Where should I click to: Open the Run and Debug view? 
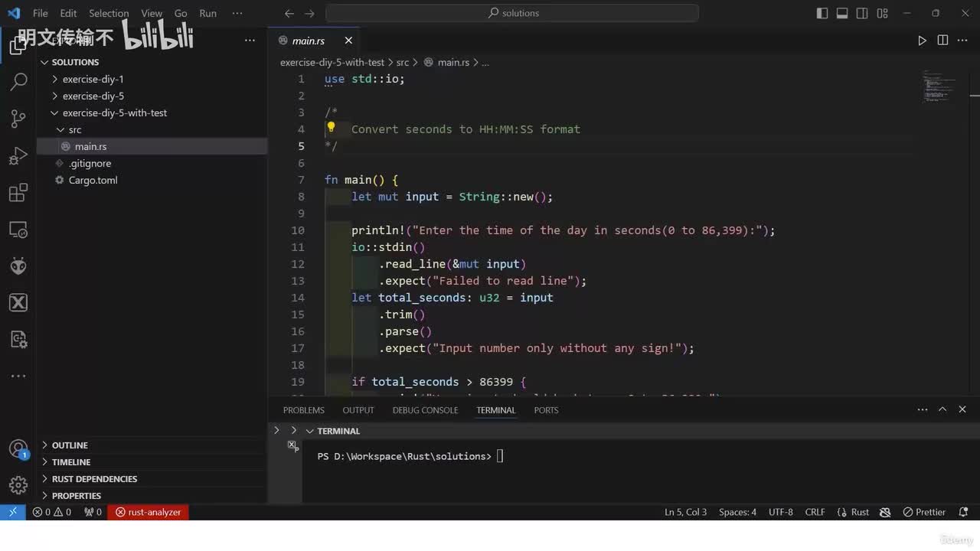click(18, 156)
